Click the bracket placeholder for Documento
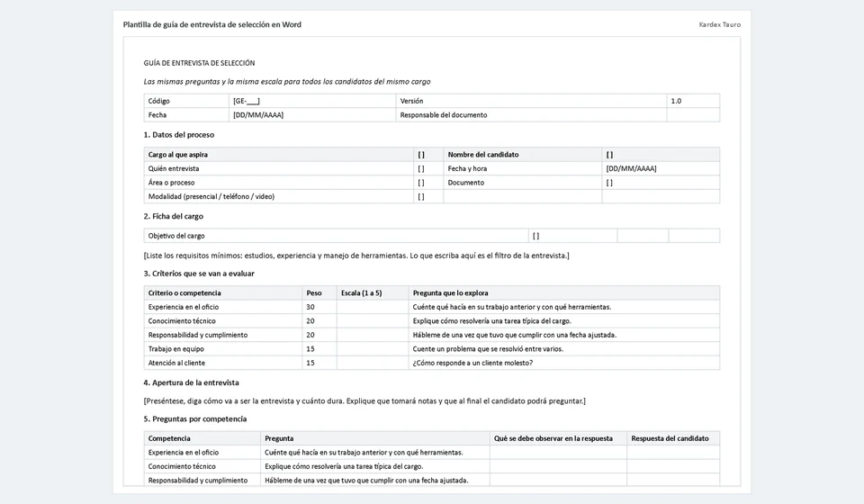The height and width of the screenshot is (504, 864). tap(609, 183)
